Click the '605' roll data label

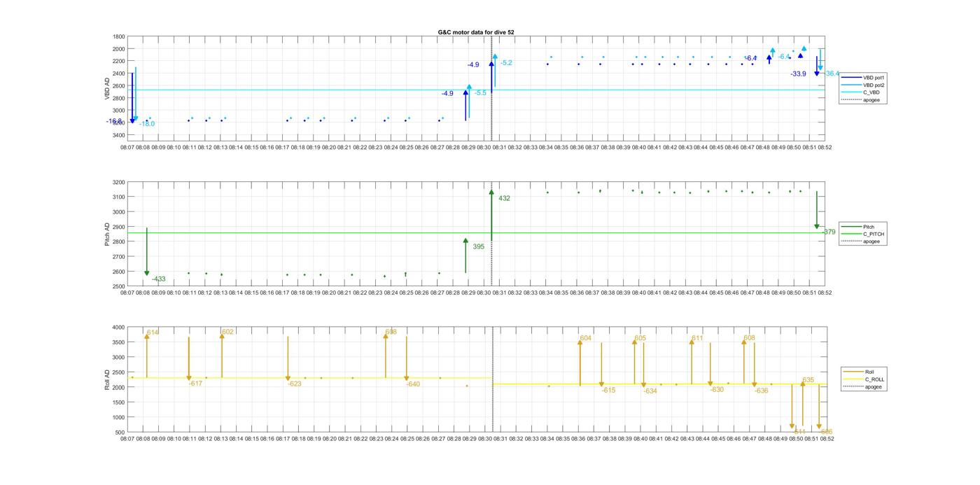coord(640,338)
